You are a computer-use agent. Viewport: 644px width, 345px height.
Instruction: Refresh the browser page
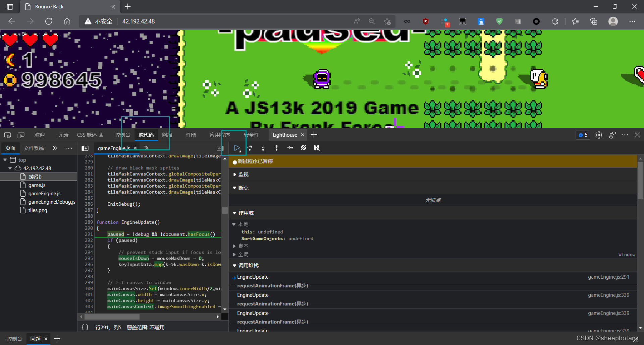pyautogui.click(x=49, y=21)
